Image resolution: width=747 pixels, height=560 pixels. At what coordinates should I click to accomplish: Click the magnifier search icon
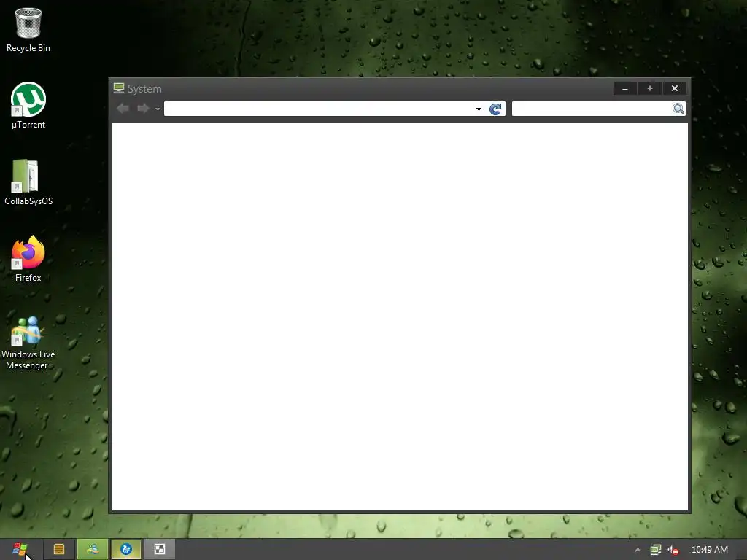678,109
